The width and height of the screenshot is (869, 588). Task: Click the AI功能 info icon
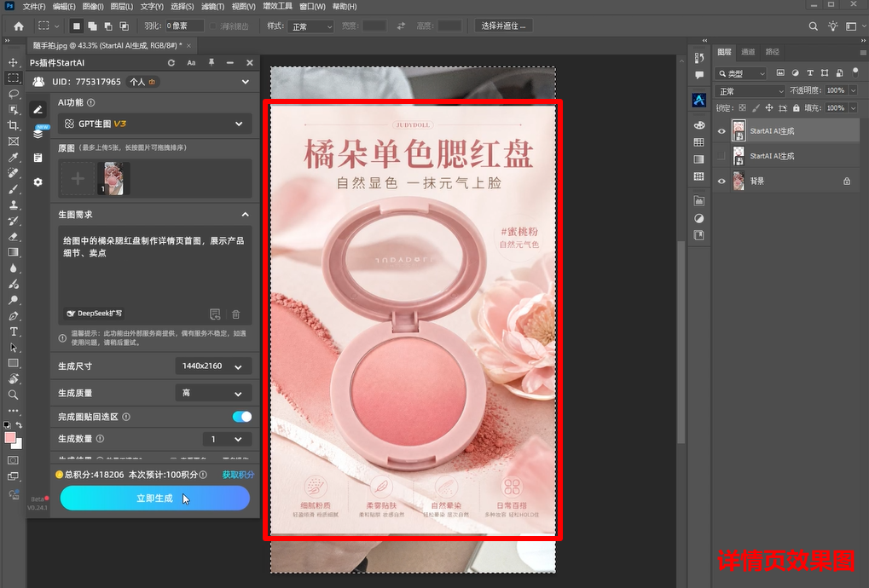(x=91, y=102)
